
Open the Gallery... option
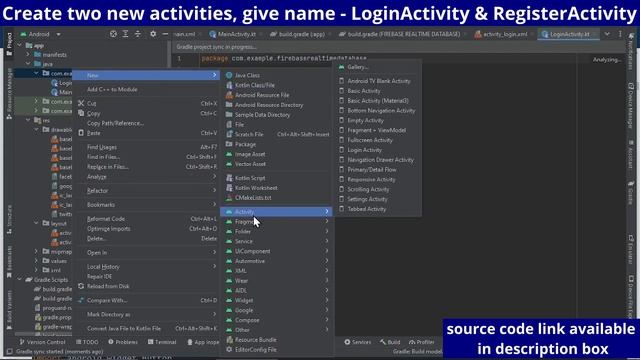[x=358, y=67]
